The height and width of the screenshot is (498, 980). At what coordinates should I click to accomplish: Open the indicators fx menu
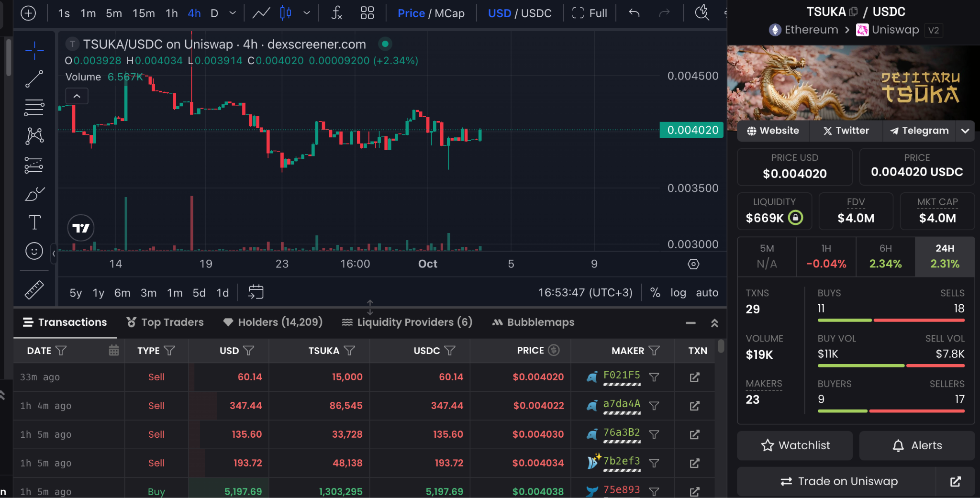(336, 13)
